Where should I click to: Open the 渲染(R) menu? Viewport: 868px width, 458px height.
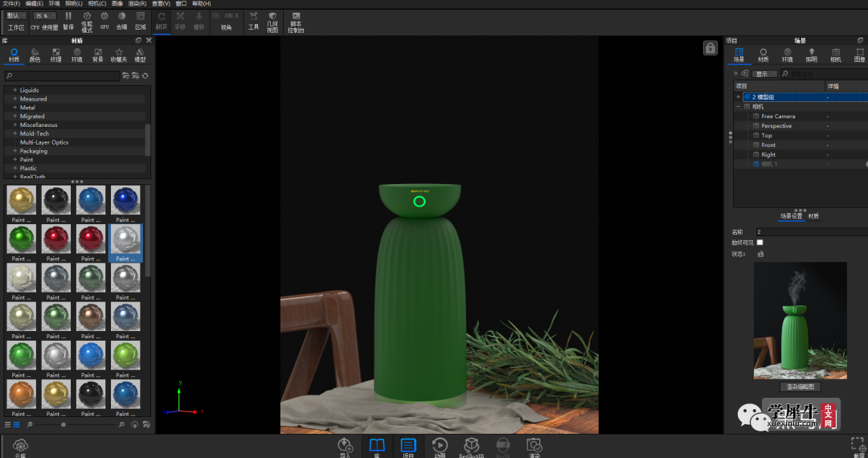[137, 3]
